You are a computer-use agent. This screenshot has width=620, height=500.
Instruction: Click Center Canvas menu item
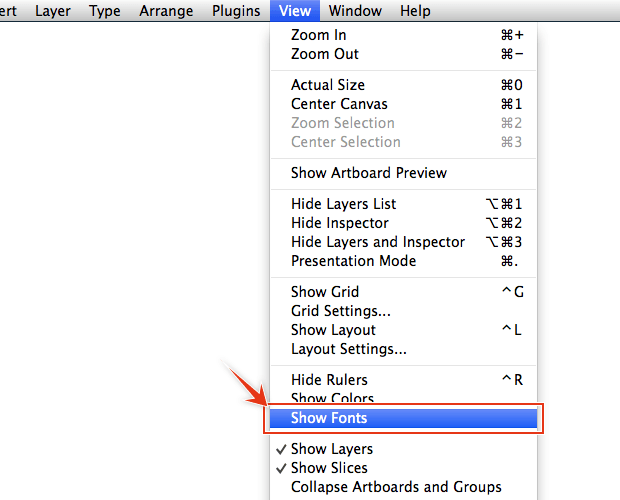coord(339,104)
